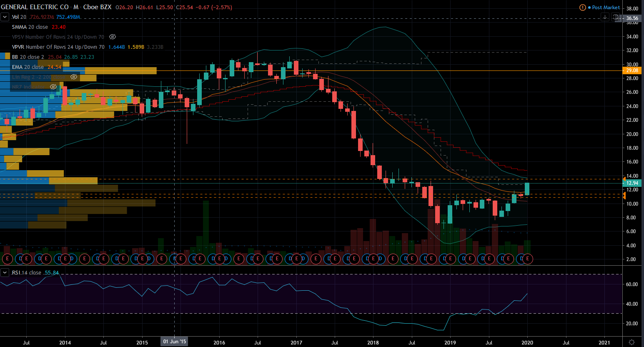Open chart settings via the bottom-right gear
The image size is (644, 347).
631,342
